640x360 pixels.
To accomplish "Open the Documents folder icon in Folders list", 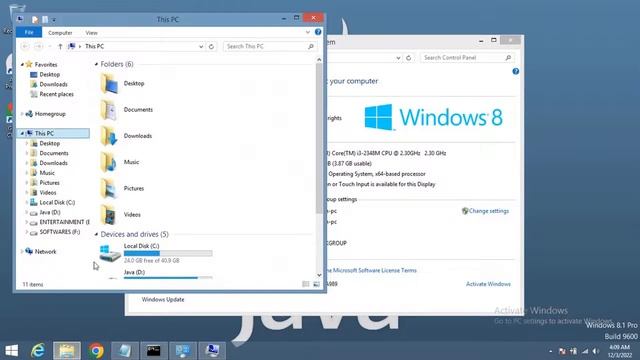I will (109, 110).
